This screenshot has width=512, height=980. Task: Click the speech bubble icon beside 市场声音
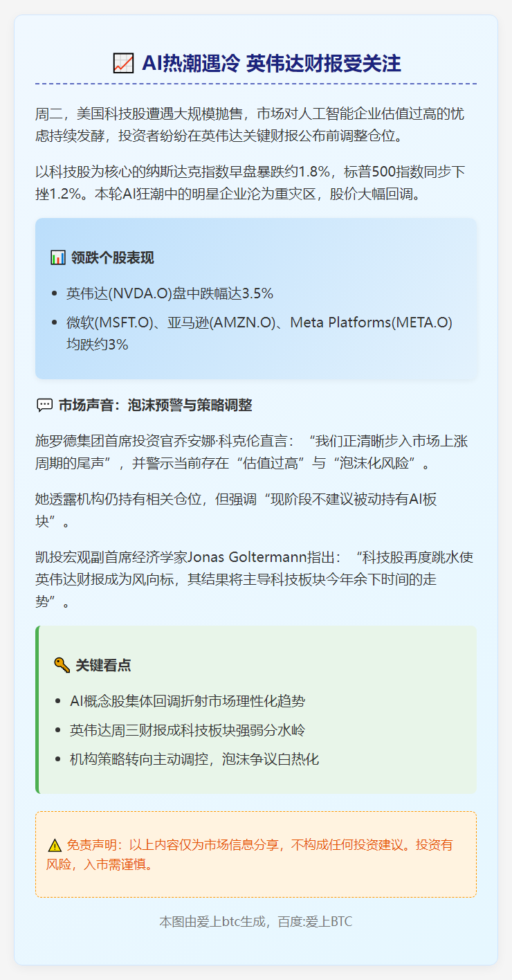point(44,405)
